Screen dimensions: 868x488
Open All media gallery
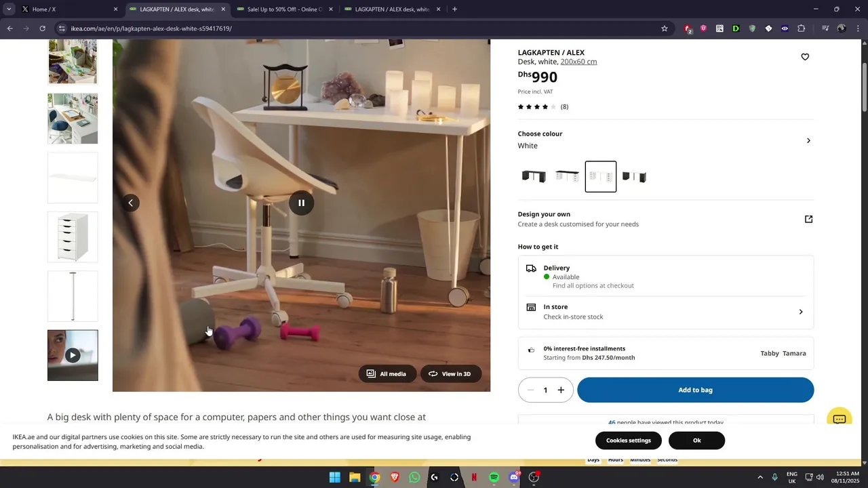point(387,373)
